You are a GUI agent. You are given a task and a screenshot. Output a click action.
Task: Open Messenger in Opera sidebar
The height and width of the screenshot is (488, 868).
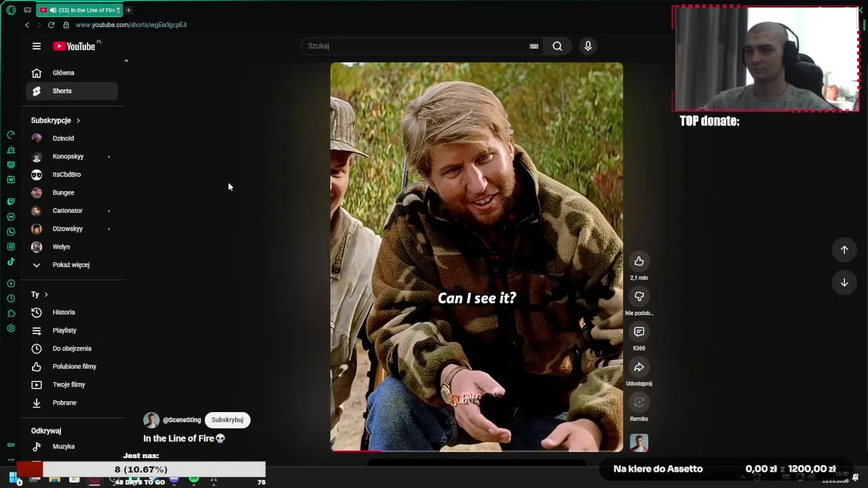[x=11, y=217]
